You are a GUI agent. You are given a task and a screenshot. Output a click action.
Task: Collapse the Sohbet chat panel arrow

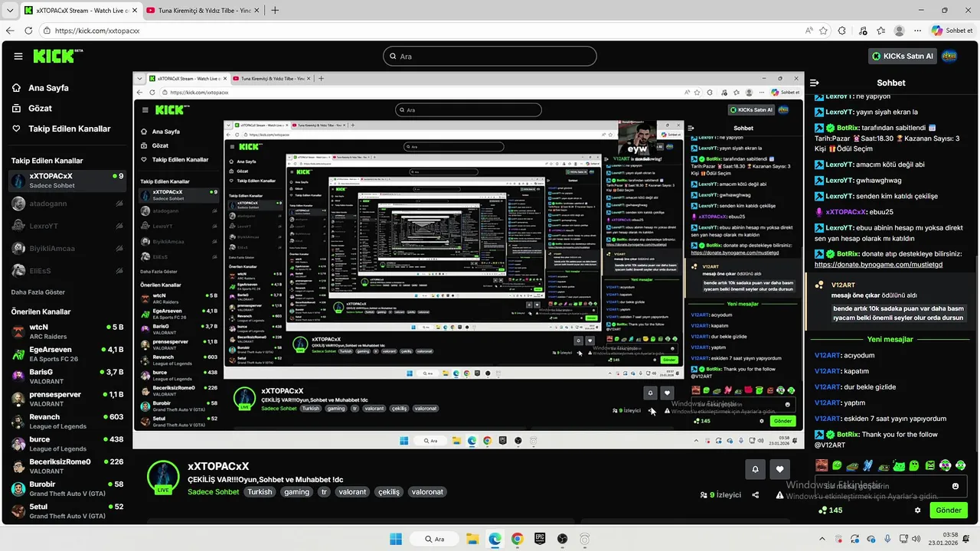(x=815, y=83)
